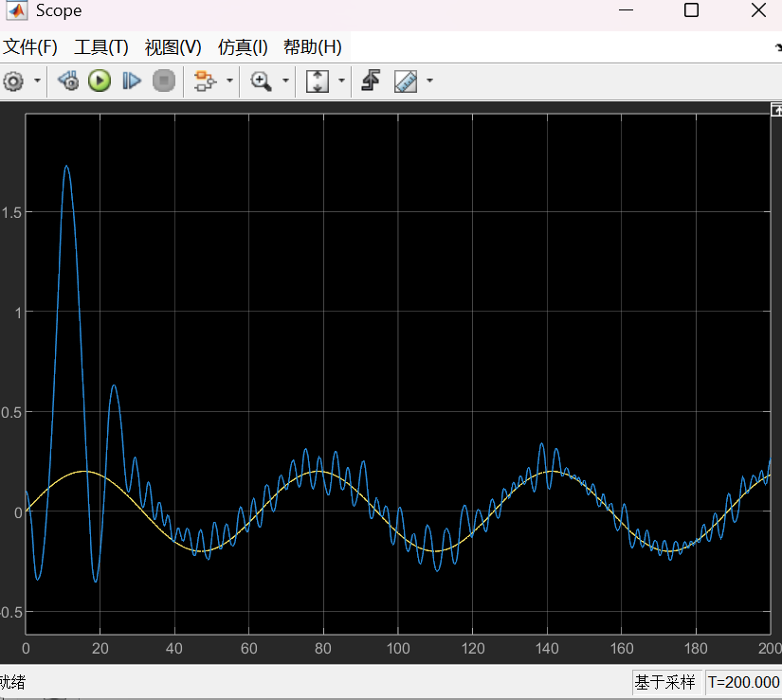Click the Highlight Simulink block icon
The width and height of the screenshot is (782, 700).
[203, 81]
